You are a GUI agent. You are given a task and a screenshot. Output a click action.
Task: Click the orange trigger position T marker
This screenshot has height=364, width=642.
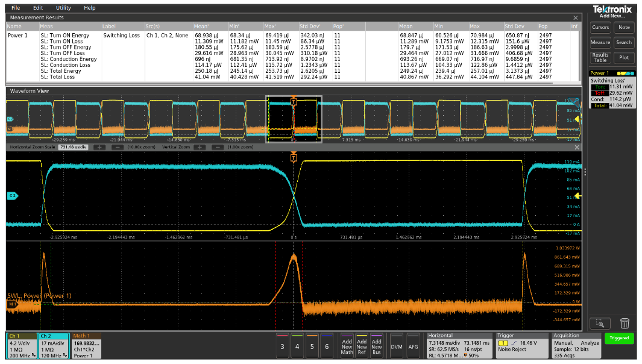coord(294,158)
